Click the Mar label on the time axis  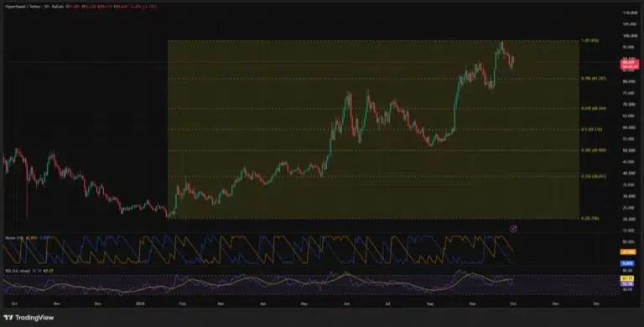pos(221,304)
